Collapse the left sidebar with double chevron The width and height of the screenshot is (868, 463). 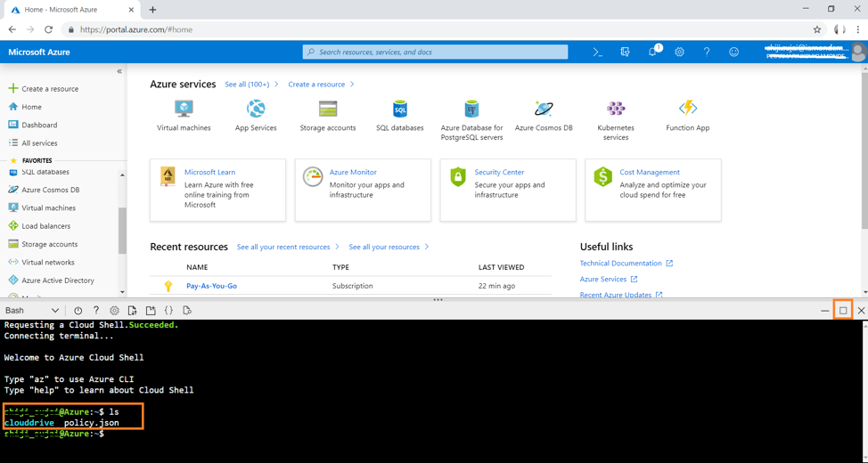(x=119, y=71)
